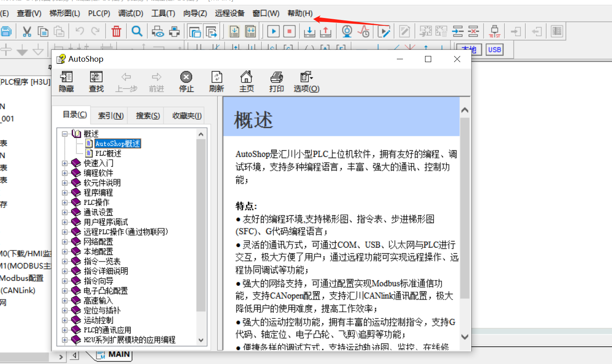612x364 pixels.
Task: Click the red Stop PLC icon
Action: (290, 31)
